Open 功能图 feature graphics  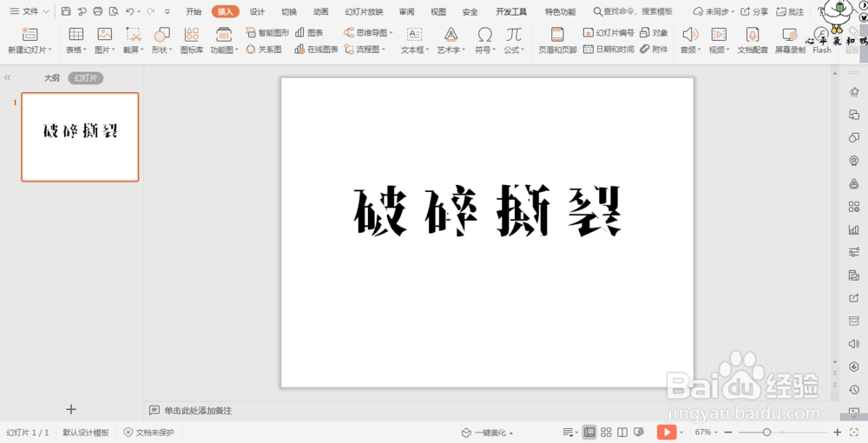click(224, 41)
